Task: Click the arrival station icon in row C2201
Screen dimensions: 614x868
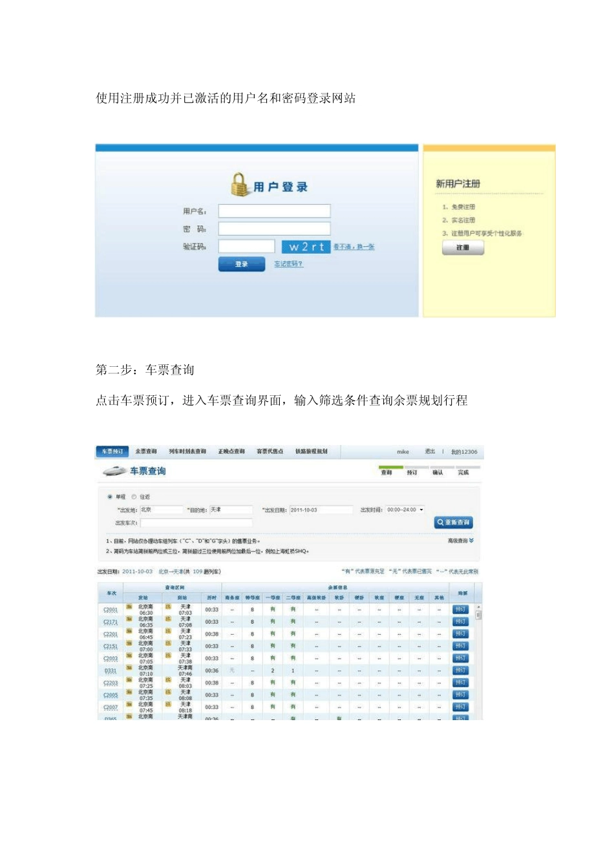Action: point(168,631)
